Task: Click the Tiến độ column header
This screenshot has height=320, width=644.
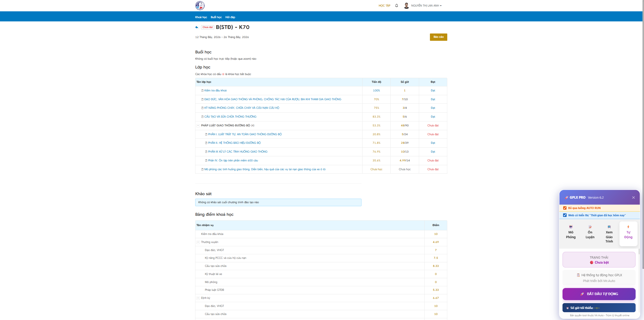Action: coord(376,82)
